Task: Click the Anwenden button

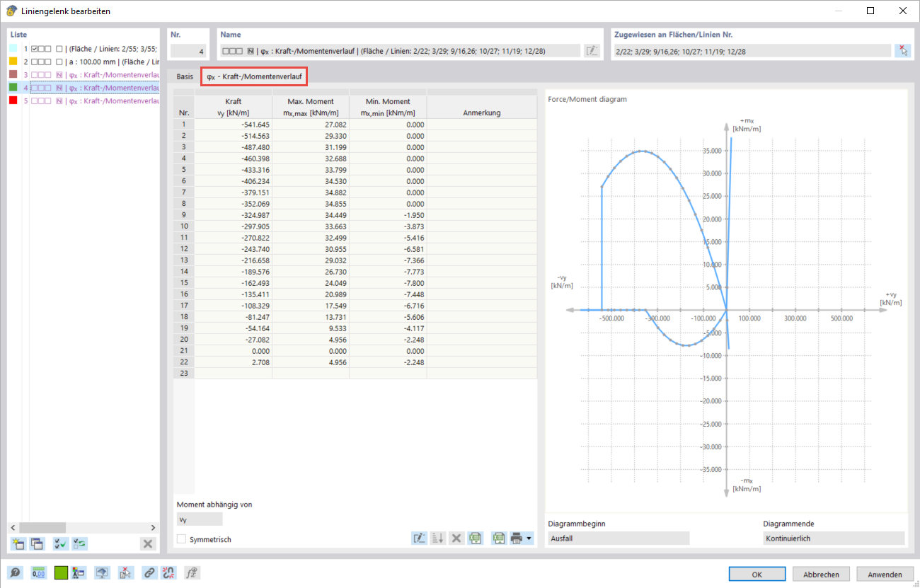Action: click(x=885, y=575)
